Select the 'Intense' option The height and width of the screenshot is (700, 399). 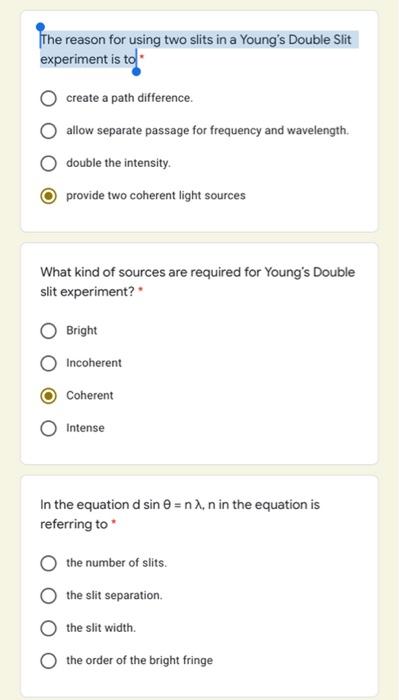tap(48, 429)
